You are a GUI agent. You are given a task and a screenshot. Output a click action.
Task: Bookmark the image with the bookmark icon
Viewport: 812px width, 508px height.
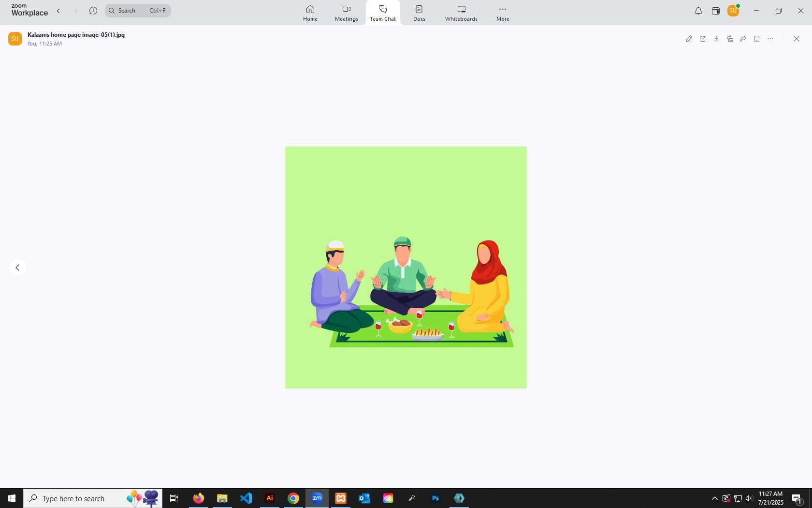coord(757,39)
